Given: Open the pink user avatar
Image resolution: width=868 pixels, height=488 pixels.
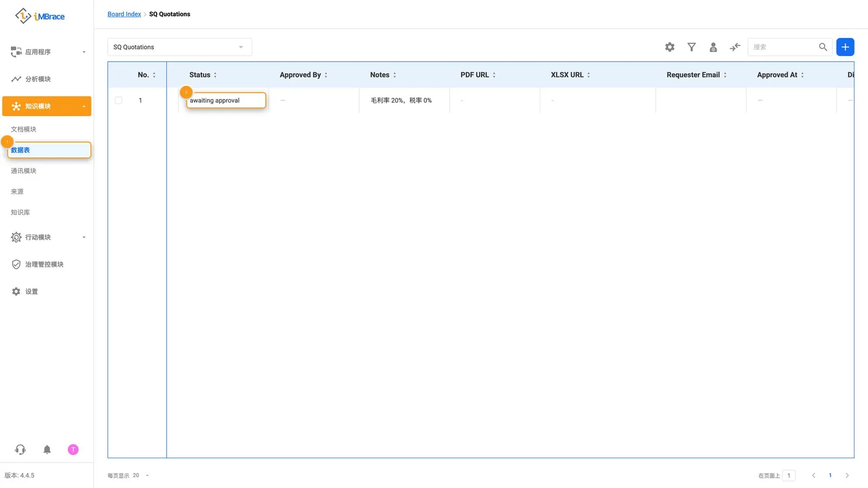Looking at the screenshot, I should pos(73,450).
